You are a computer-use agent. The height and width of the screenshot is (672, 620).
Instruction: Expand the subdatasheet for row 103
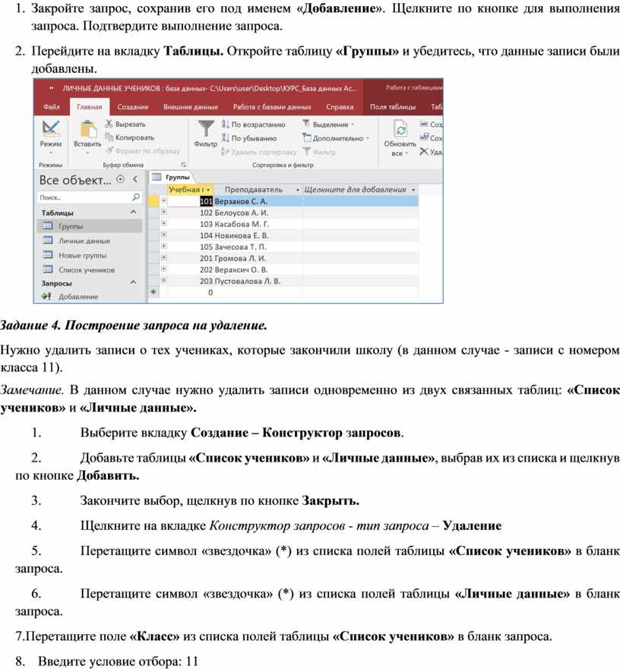click(163, 223)
